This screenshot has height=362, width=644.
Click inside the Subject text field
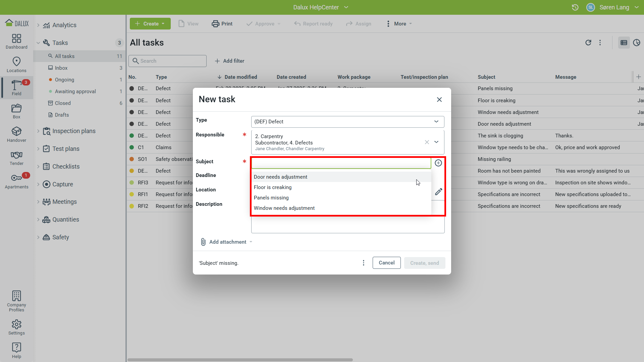pos(341,163)
